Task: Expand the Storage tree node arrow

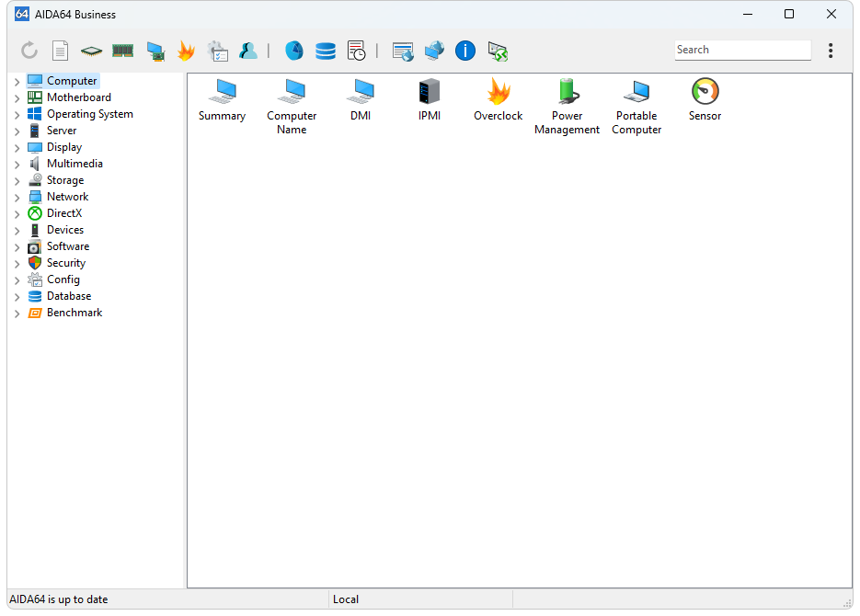Action: pos(17,181)
